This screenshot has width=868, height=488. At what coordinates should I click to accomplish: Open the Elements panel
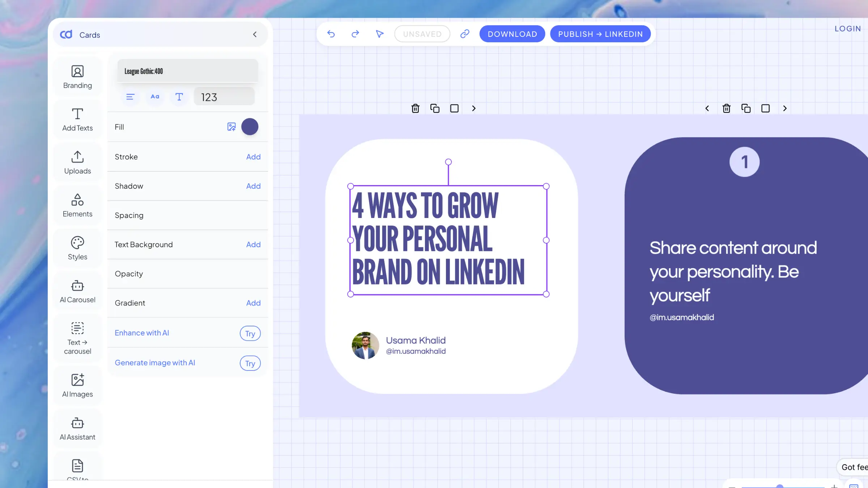coord(77,206)
